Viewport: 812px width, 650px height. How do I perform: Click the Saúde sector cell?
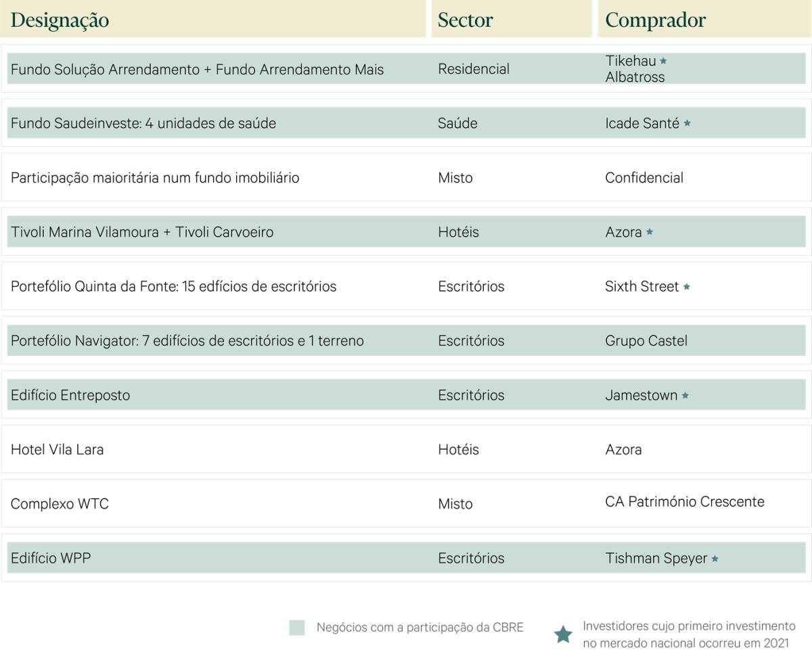pos(457,124)
